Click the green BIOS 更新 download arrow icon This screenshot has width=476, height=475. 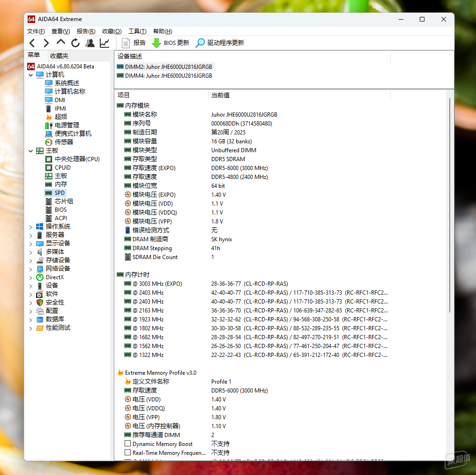coord(156,43)
